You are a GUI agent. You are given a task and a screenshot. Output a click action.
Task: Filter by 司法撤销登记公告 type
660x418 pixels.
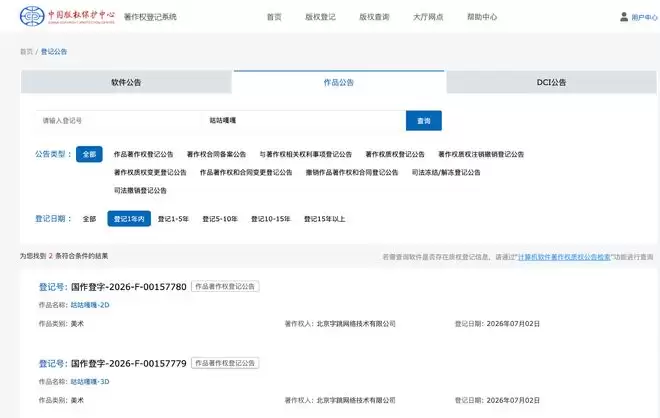coord(140,190)
